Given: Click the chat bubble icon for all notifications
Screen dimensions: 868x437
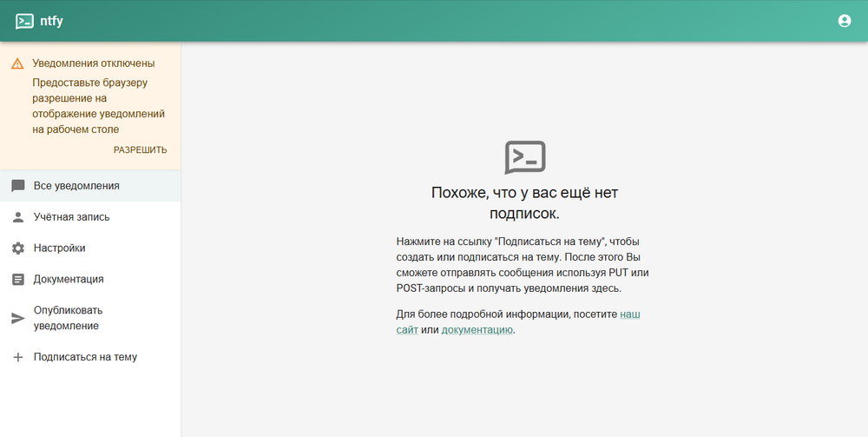Looking at the screenshot, I should click(x=17, y=186).
